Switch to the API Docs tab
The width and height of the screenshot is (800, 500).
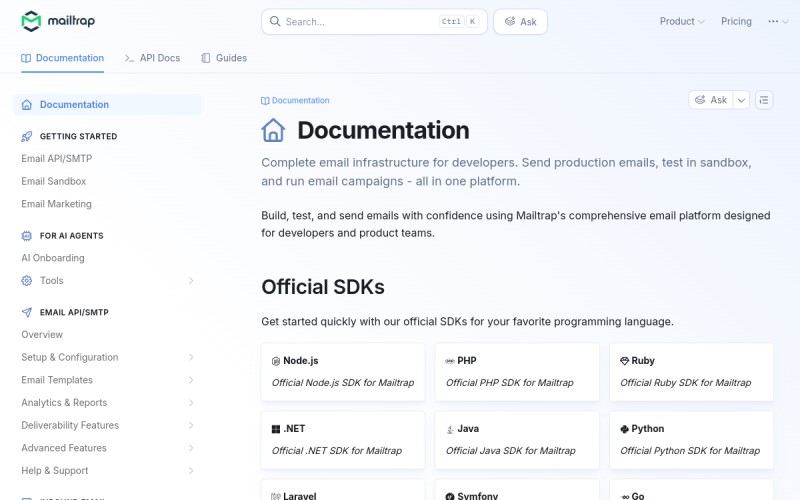tap(153, 58)
